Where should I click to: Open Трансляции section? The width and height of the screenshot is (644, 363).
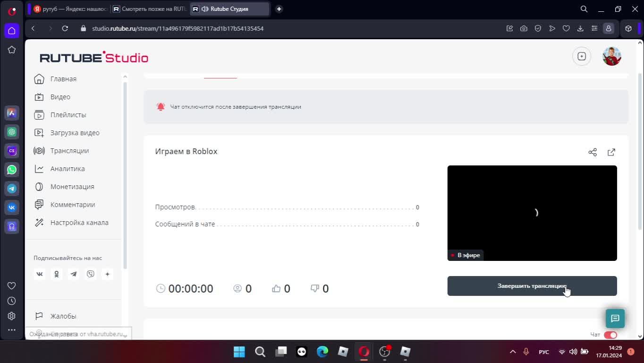tap(69, 151)
